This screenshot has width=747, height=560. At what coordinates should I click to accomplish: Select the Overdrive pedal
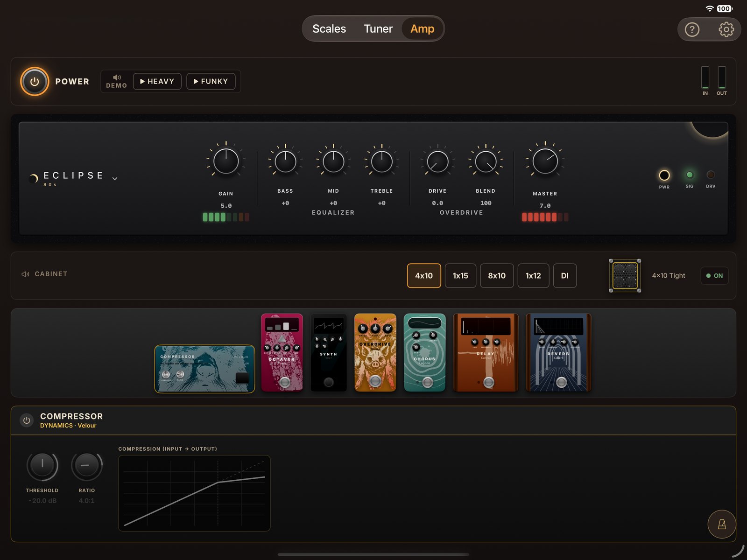point(375,352)
